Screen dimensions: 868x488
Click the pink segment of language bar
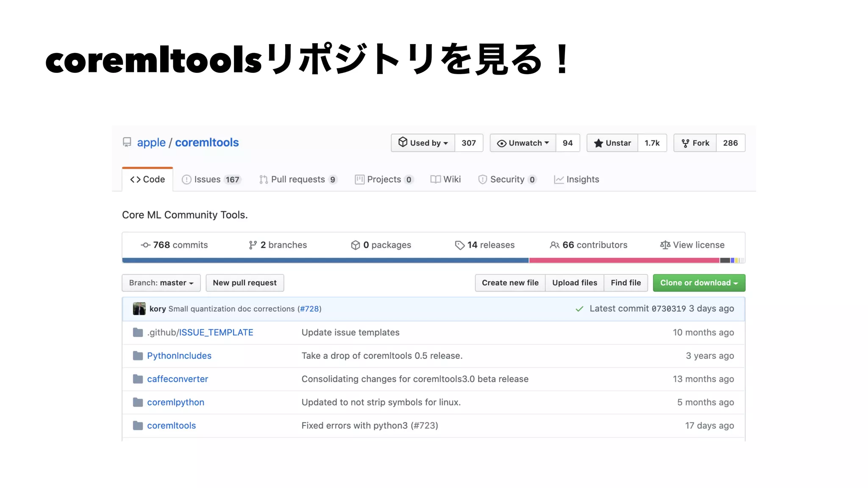click(624, 261)
